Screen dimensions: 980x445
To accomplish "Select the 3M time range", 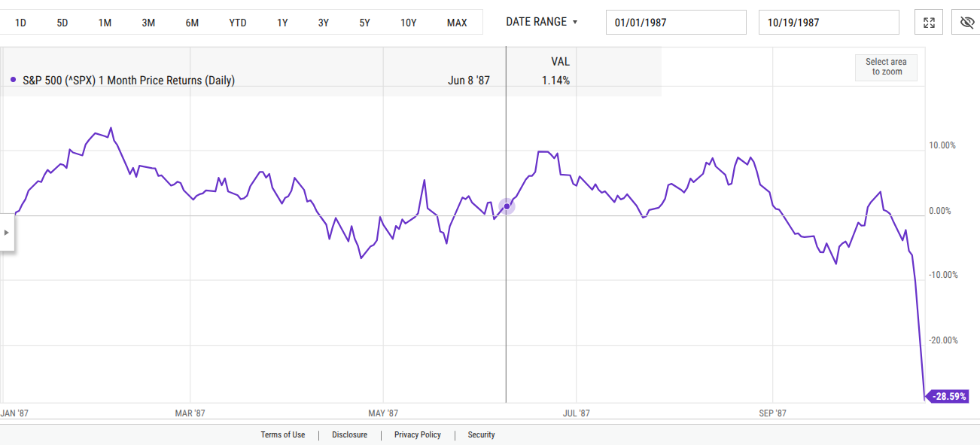I will coord(148,23).
